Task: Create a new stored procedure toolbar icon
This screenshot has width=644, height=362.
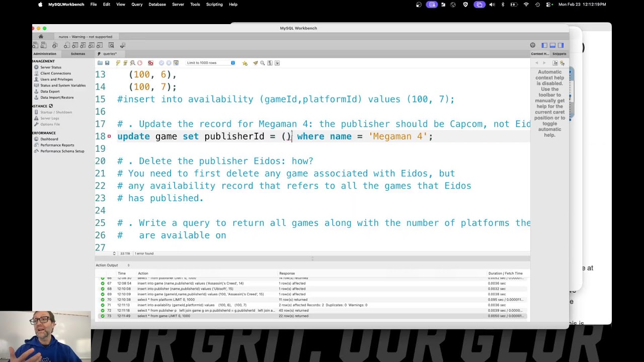Action: (92, 45)
